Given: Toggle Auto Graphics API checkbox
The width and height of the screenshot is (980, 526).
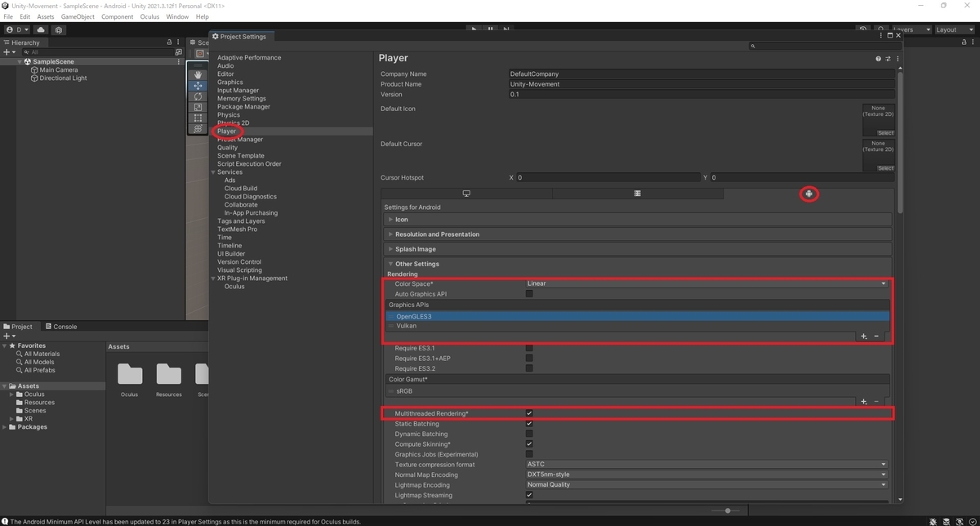Looking at the screenshot, I should (x=529, y=294).
